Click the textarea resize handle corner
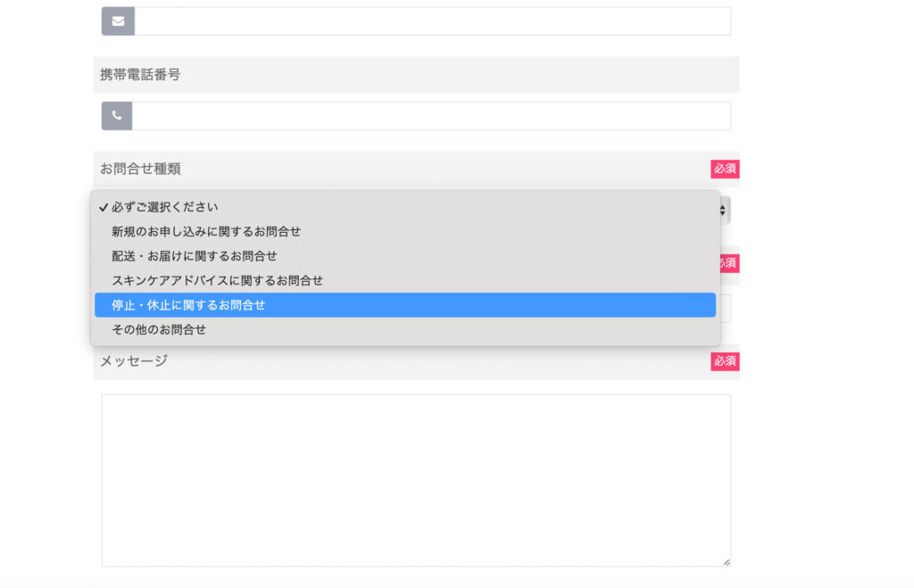The image size is (914, 588). [727, 562]
